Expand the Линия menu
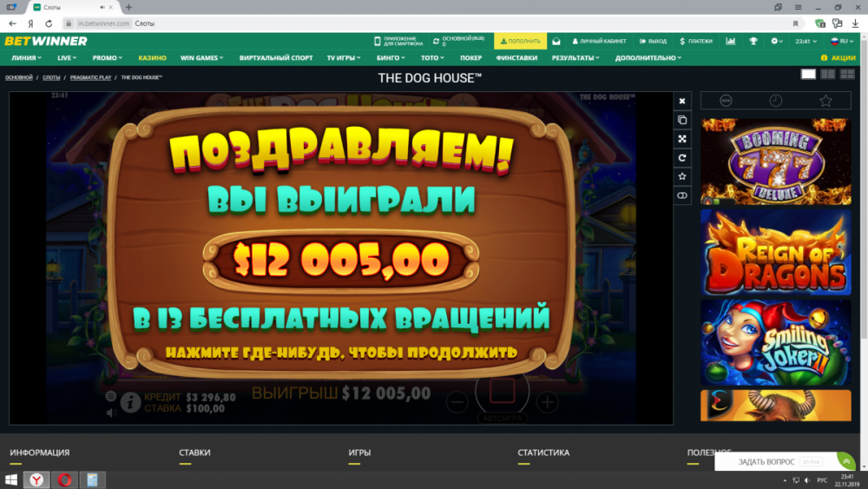This screenshot has height=489, width=868. pyautogui.click(x=26, y=57)
